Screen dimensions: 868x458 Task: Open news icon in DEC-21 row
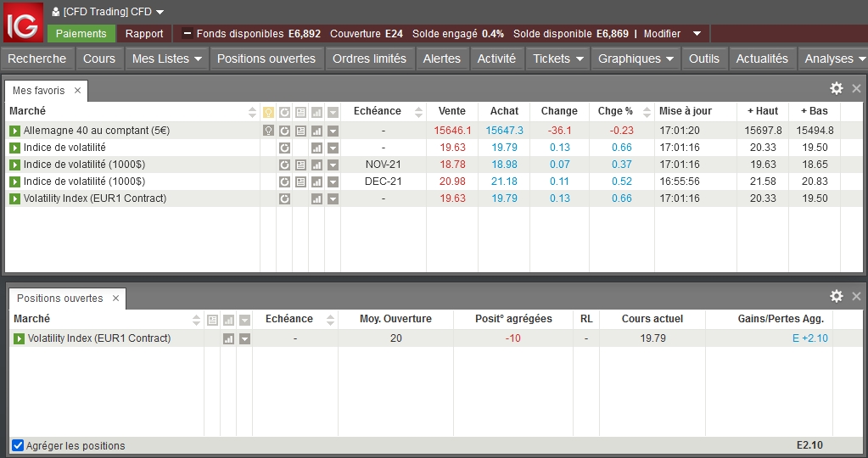(x=300, y=182)
